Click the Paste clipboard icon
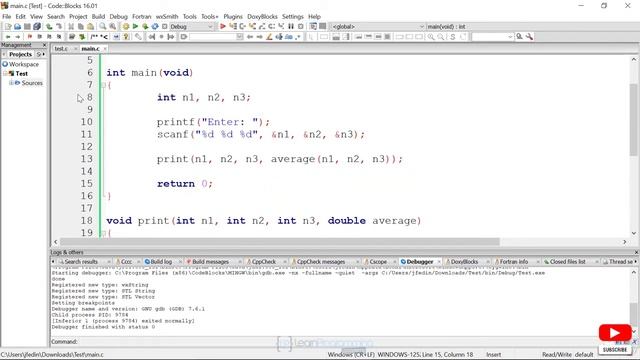Screen dimensions: 640x360 click(91, 27)
